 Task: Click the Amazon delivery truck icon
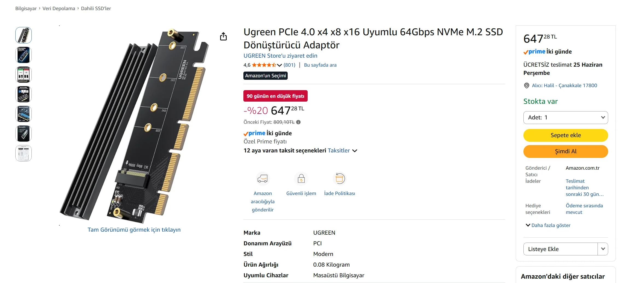click(263, 179)
